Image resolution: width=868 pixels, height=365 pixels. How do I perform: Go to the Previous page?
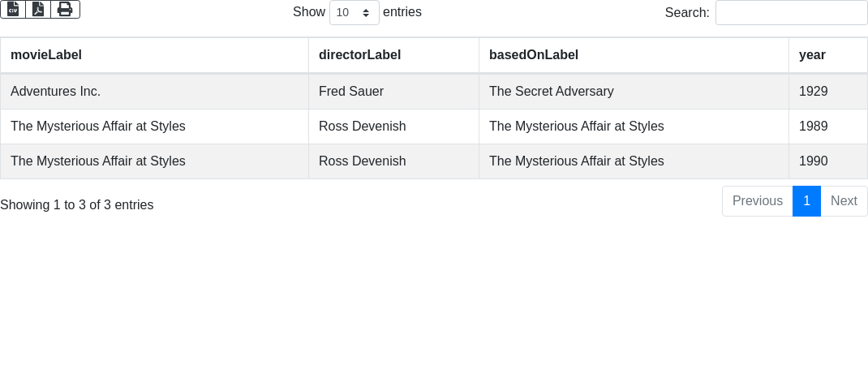click(x=757, y=201)
